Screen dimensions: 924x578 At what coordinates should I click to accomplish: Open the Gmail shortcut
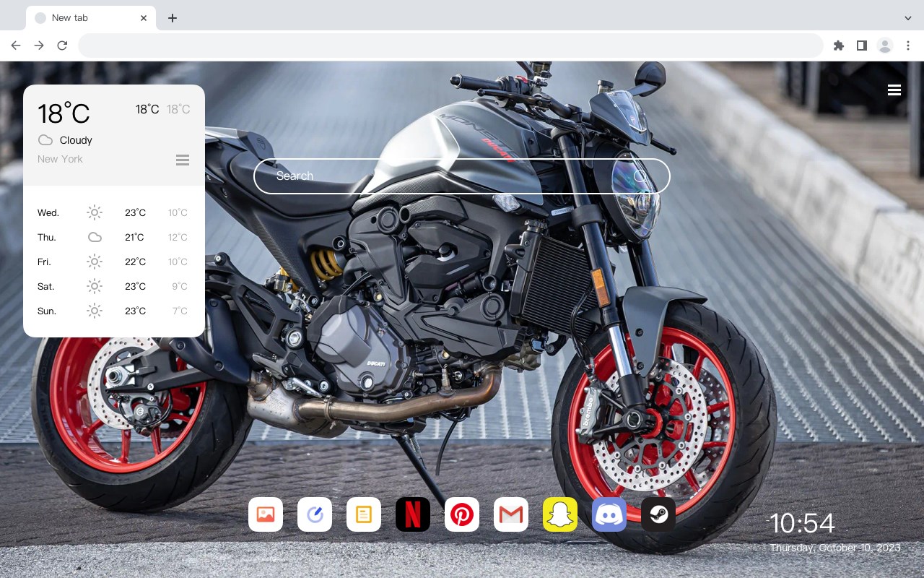click(511, 514)
